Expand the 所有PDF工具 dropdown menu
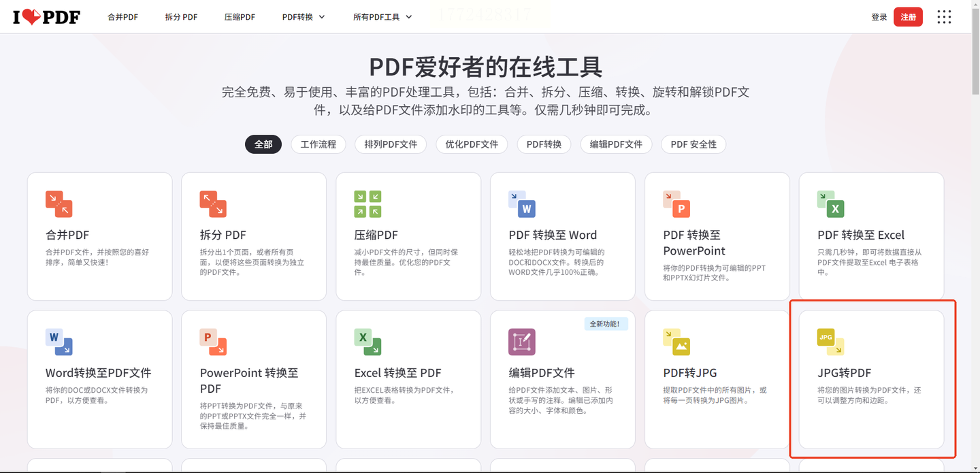980x473 pixels. coord(382,17)
